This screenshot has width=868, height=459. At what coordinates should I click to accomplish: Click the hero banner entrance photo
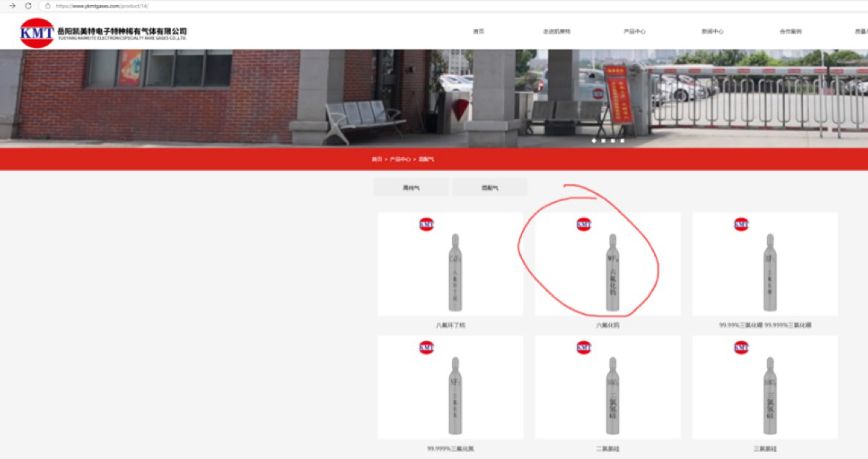pos(434,99)
